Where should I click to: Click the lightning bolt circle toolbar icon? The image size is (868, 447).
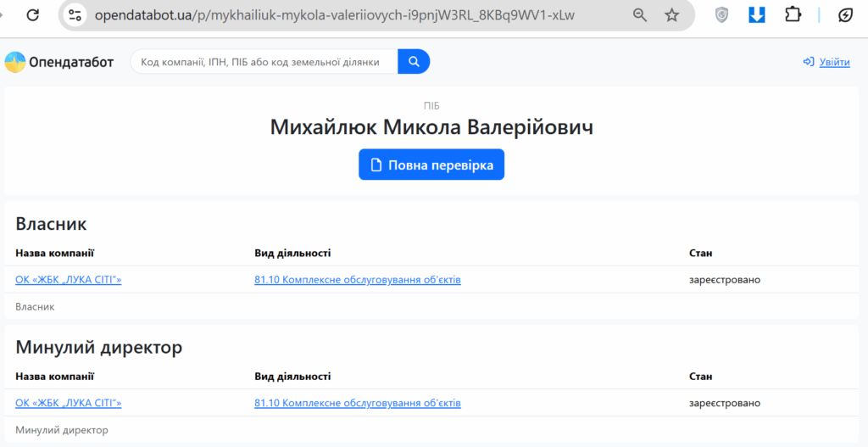(845, 15)
